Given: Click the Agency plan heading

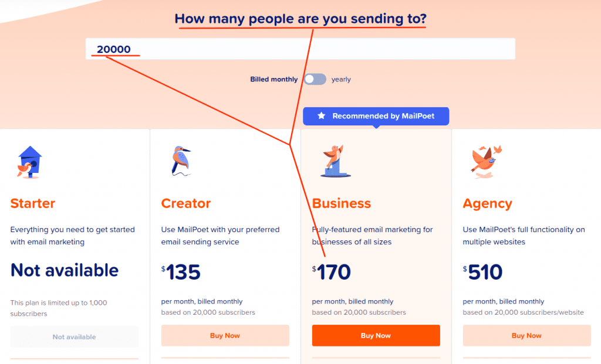Looking at the screenshot, I should (x=487, y=204).
